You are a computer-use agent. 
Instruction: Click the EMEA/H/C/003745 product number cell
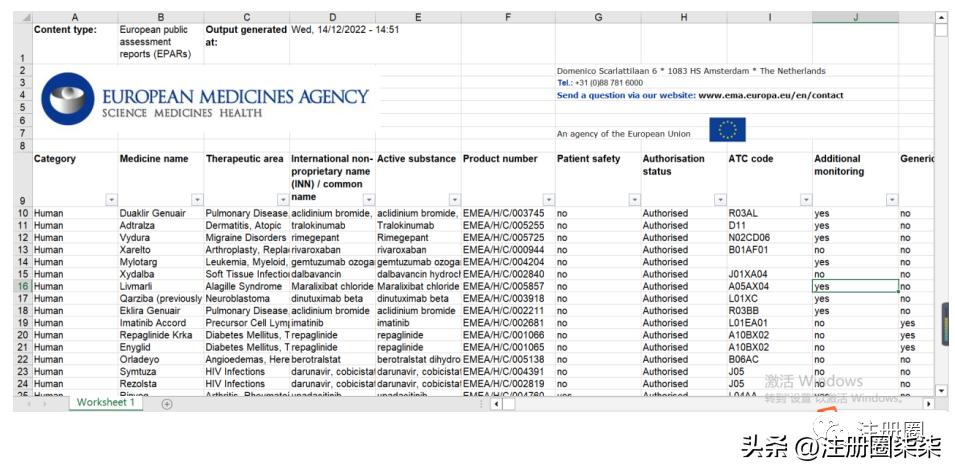508,213
